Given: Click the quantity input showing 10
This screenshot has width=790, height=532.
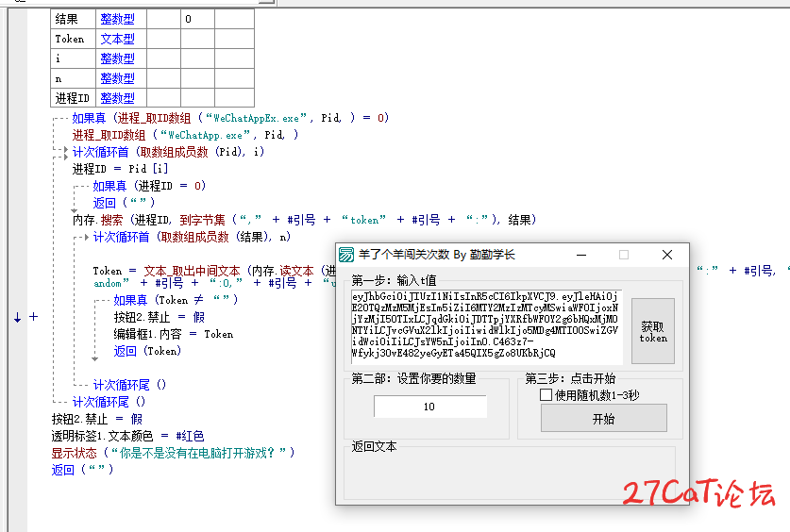Looking at the screenshot, I should tap(429, 407).
